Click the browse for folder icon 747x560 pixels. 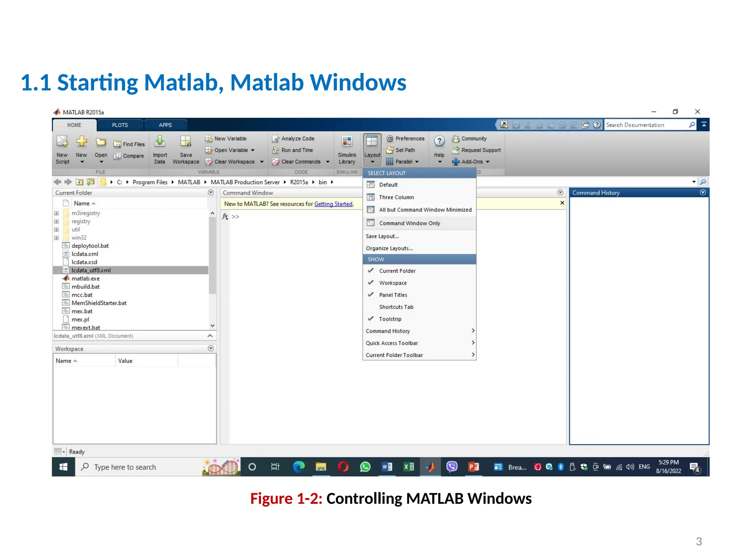[90, 182]
